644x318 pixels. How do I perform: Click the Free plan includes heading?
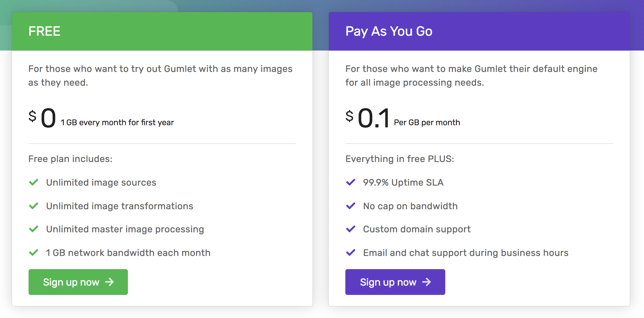coord(71,159)
